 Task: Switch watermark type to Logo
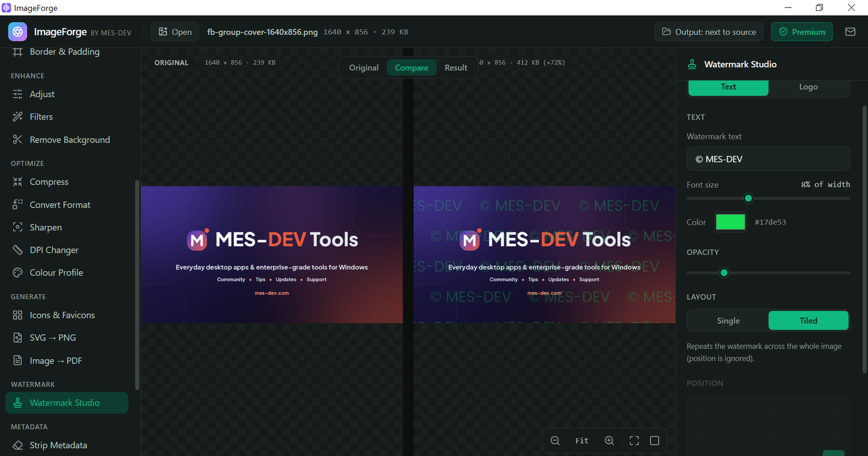[x=808, y=87]
